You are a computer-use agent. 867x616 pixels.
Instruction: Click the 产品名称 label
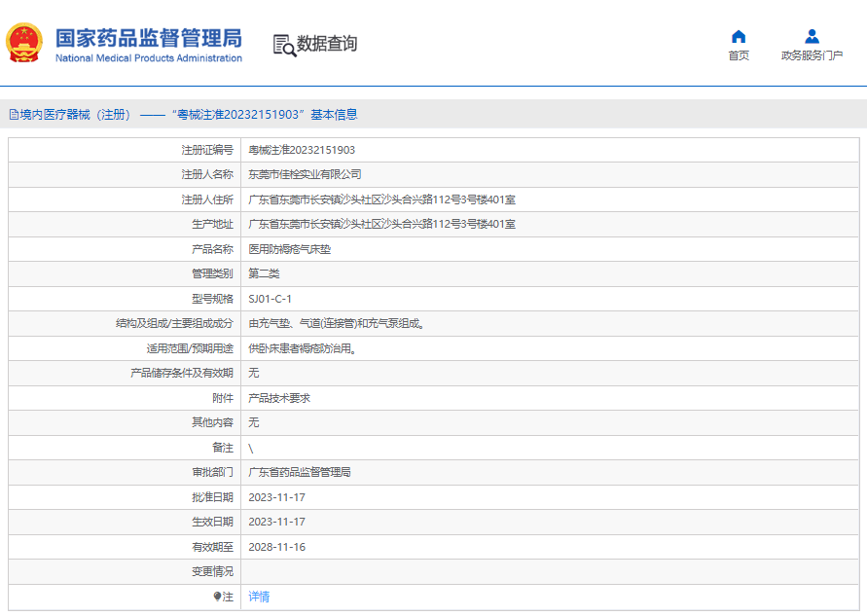pos(212,249)
